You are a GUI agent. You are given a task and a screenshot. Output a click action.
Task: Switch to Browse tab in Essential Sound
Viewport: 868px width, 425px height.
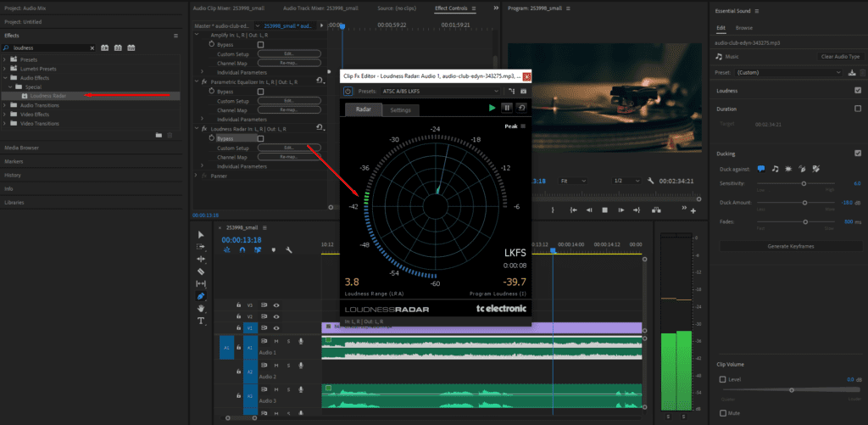[744, 28]
